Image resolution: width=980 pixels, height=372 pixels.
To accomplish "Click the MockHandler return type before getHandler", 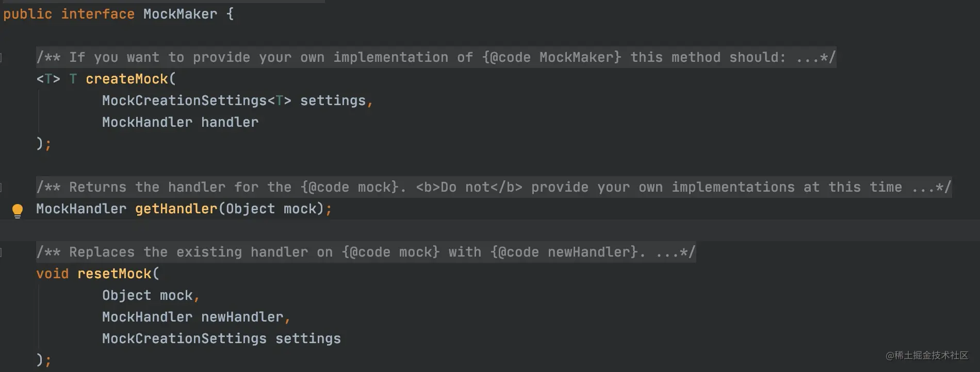I will [81, 209].
